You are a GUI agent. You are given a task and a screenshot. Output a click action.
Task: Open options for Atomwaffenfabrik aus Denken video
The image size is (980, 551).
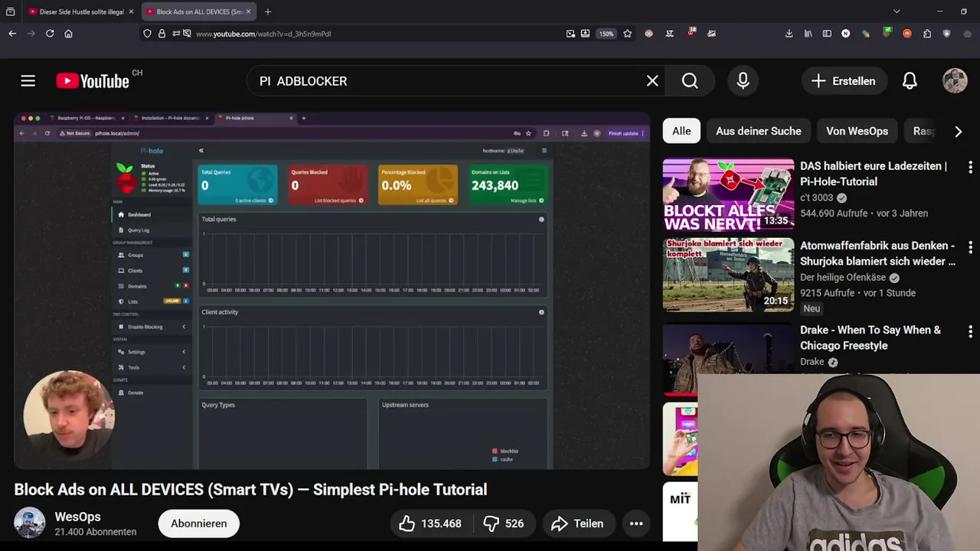point(970,247)
